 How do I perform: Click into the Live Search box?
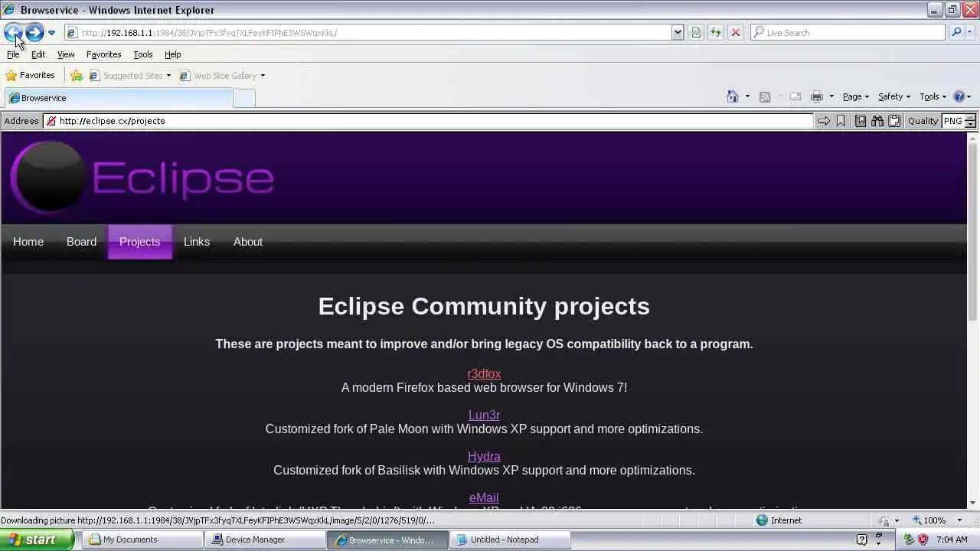(x=848, y=32)
